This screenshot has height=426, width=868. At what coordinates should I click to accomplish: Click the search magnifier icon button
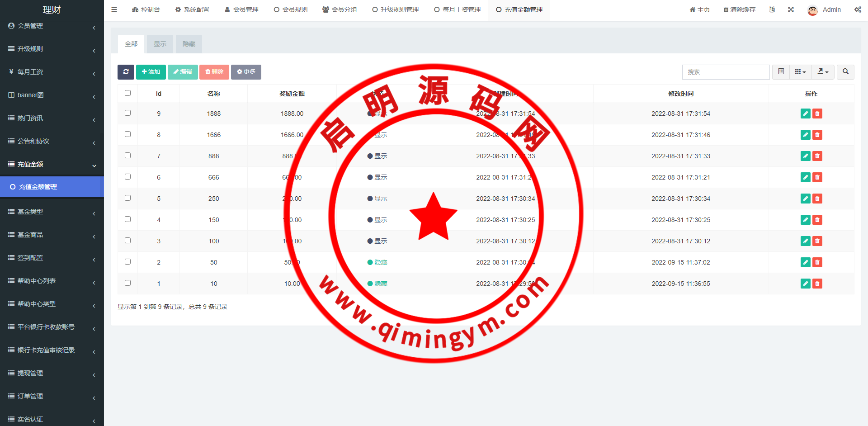tap(845, 72)
